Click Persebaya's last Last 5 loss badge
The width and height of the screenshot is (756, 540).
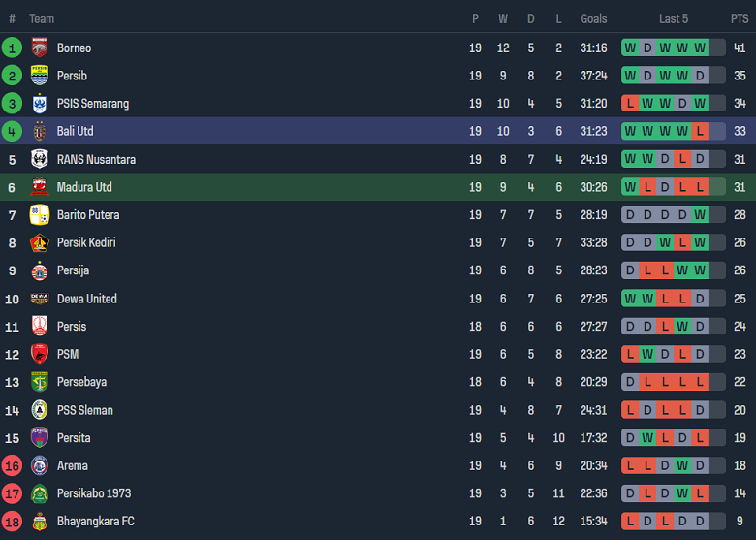pos(700,382)
